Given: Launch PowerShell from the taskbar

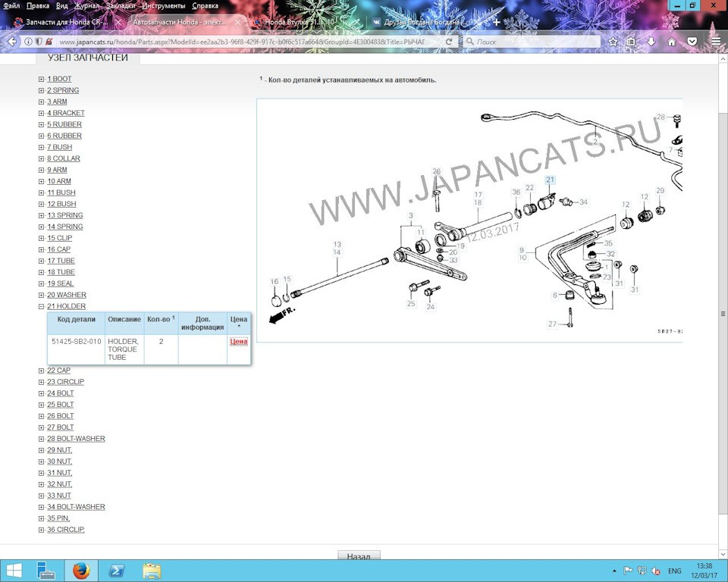Looking at the screenshot, I should pos(116,571).
